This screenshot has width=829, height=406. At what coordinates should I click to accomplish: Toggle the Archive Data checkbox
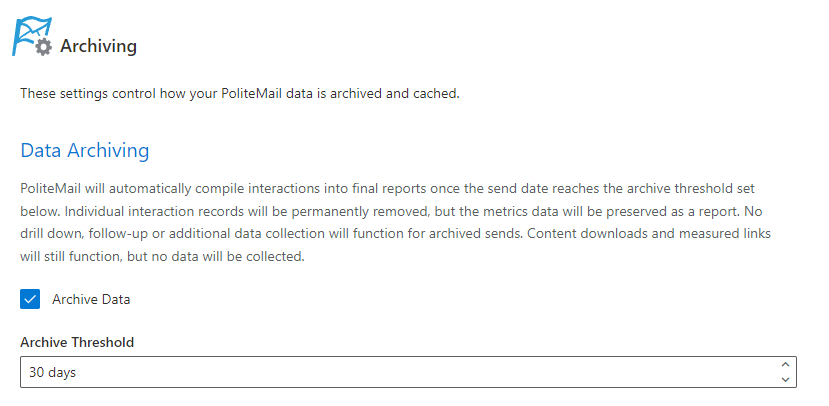pyautogui.click(x=30, y=299)
